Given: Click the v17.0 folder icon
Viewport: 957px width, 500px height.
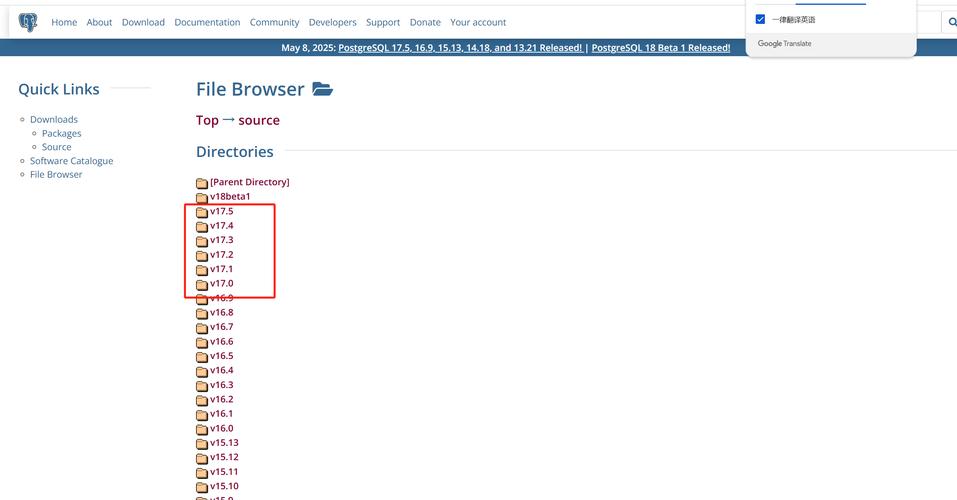Looking at the screenshot, I should pyautogui.click(x=202, y=284).
